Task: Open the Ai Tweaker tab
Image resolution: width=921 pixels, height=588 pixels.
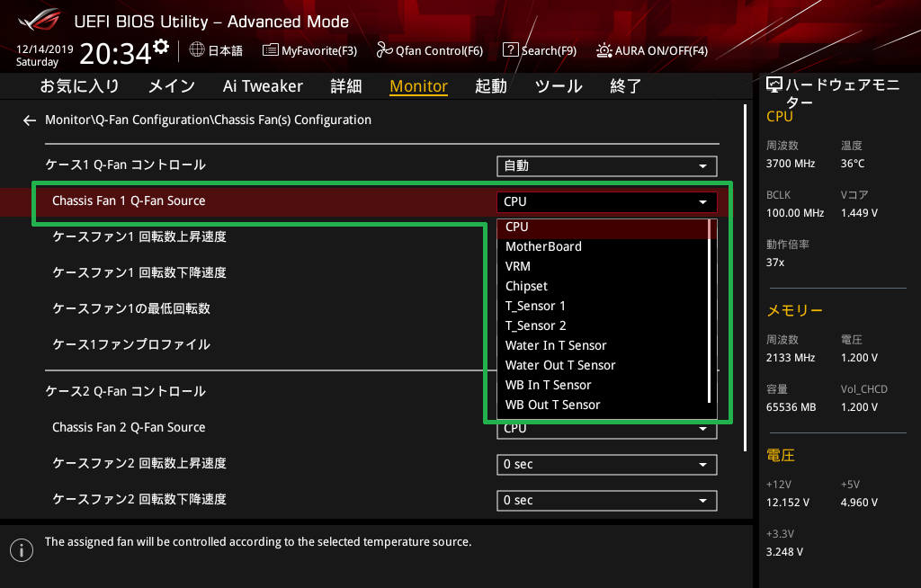Action: pyautogui.click(x=263, y=86)
